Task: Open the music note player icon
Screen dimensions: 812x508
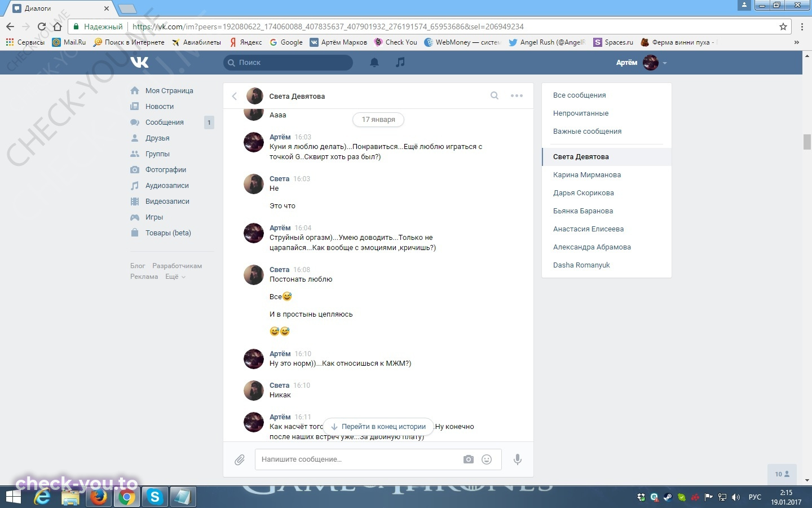Action: (x=400, y=62)
